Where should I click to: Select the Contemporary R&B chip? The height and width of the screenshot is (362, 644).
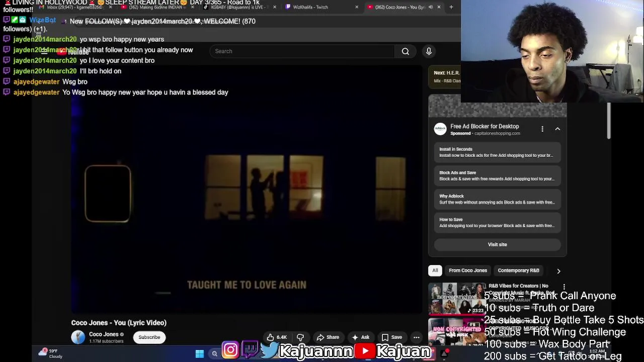(x=518, y=270)
